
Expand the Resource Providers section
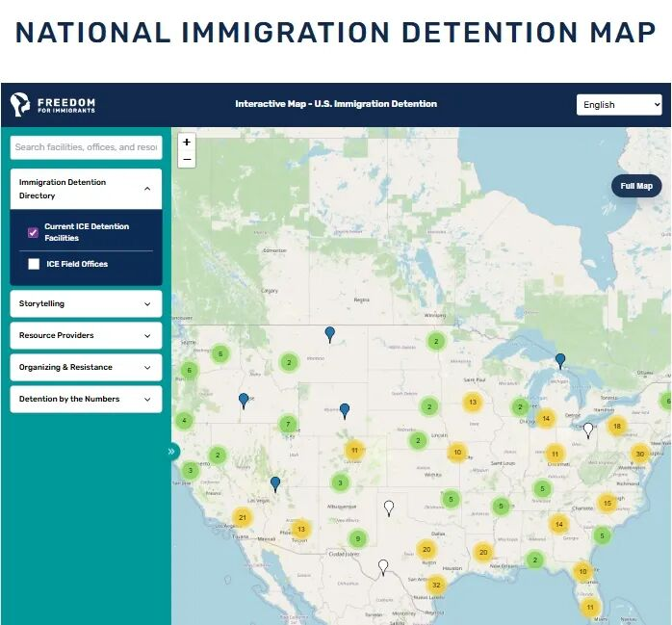point(86,335)
